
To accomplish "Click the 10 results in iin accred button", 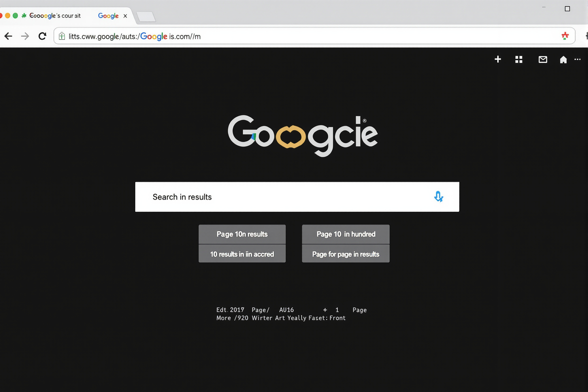I will click(x=242, y=254).
